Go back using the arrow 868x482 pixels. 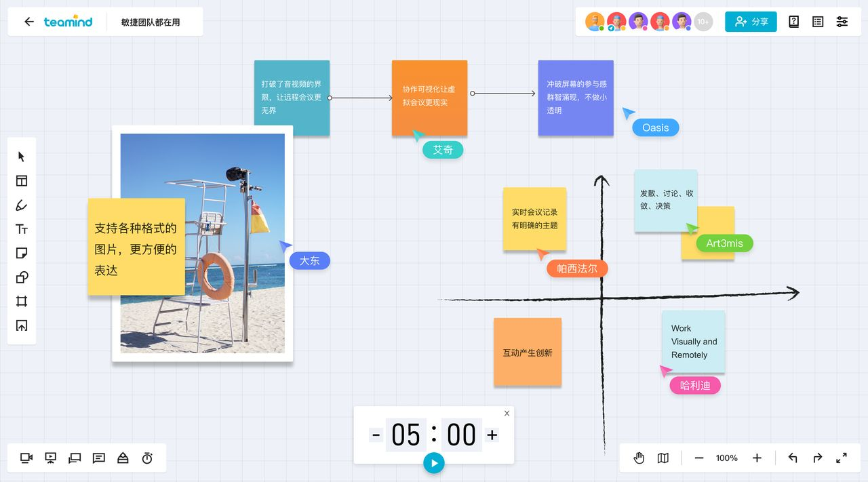[x=28, y=22]
